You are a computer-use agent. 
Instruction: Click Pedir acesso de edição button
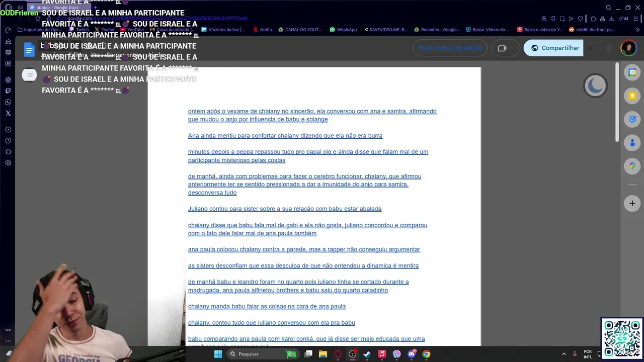450,48
